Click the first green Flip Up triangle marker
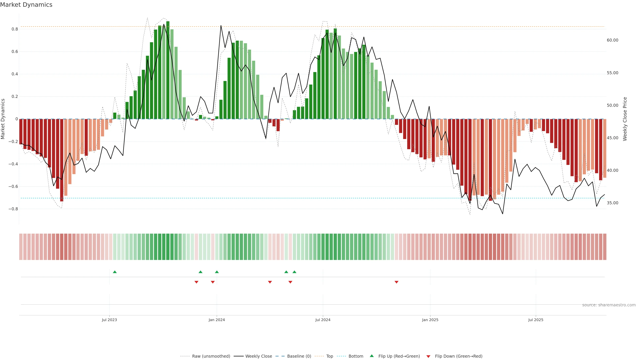Image resolution: width=644 pixels, height=362 pixels. pyautogui.click(x=115, y=272)
